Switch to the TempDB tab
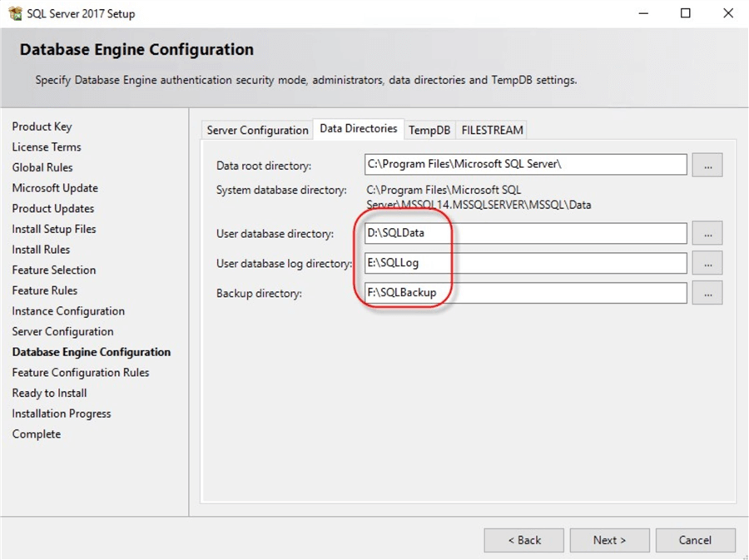The width and height of the screenshot is (749, 560). (429, 130)
